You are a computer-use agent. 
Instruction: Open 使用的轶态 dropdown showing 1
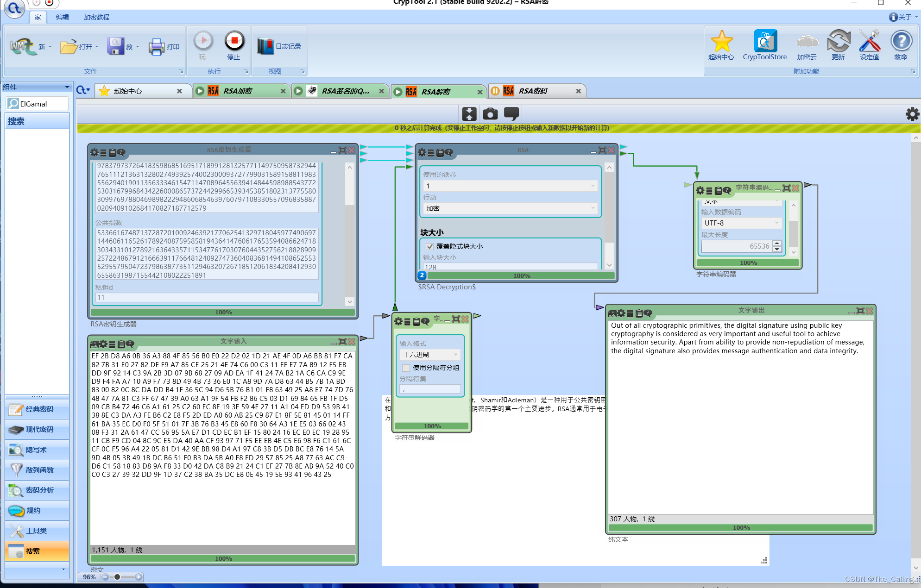point(510,186)
